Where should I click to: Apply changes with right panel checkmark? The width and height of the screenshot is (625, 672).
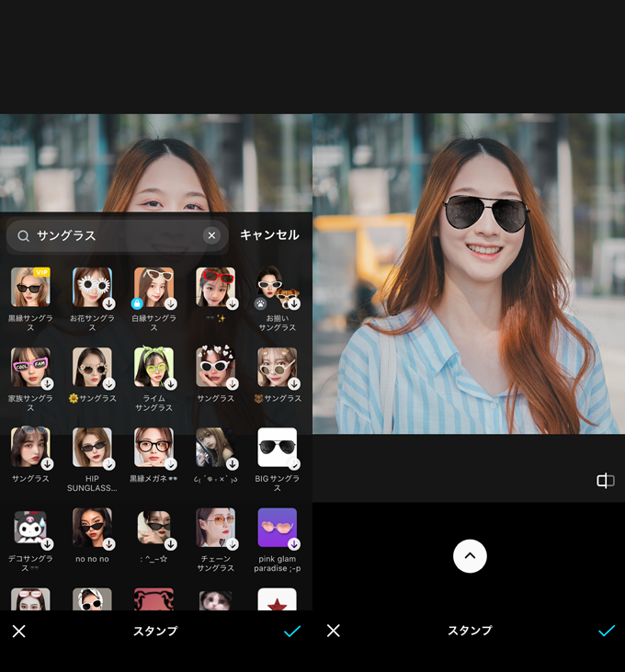(607, 631)
